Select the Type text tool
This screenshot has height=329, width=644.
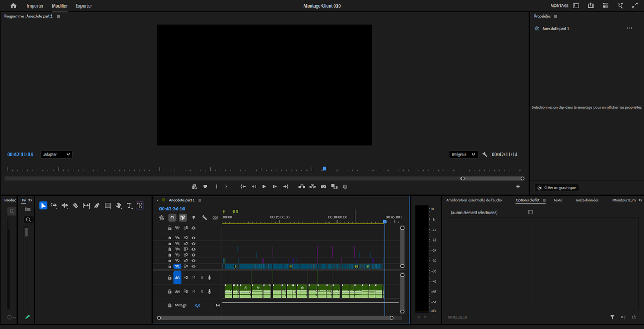(129, 206)
